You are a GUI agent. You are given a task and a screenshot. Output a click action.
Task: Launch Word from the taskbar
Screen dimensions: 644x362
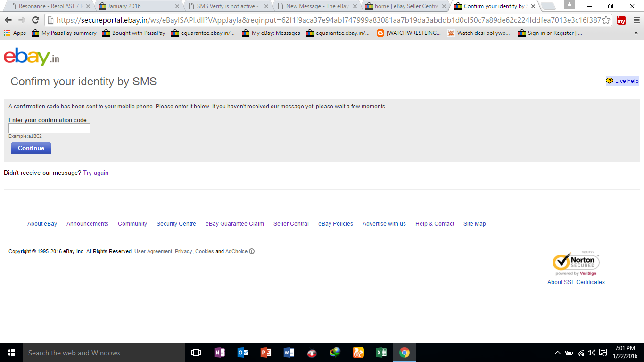pos(289,353)
